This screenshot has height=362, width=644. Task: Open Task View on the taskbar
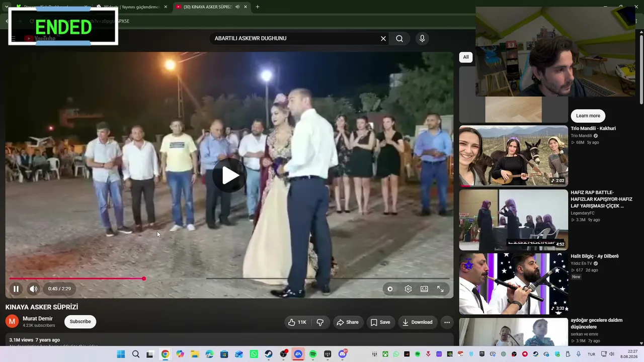tap(150, 354)
